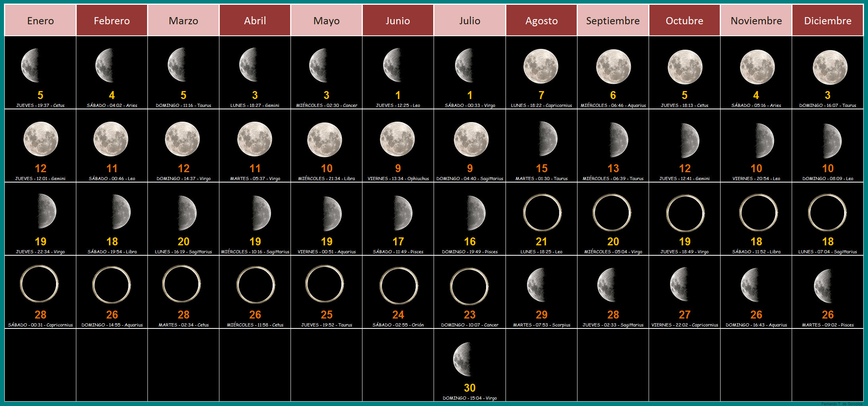This screenshot has width=868, height=406.
Task: Open the Diciembre month header
Action: 827,20
